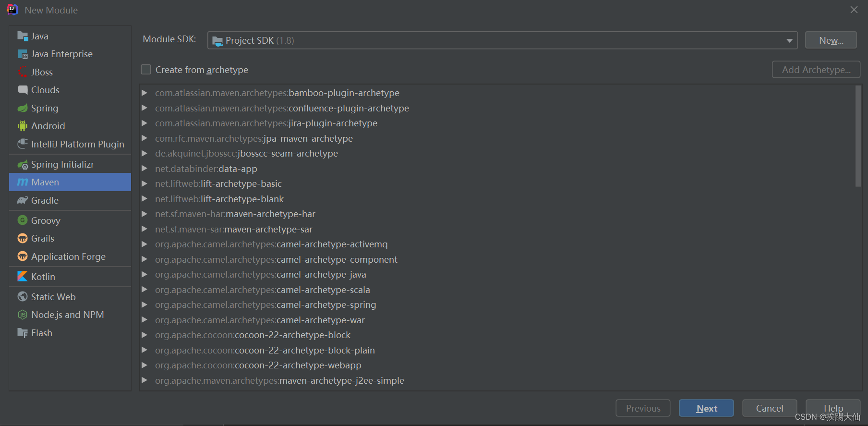Select camel-archetype-scala row
This screenshot has width=868, height=426.
[497, 290]
